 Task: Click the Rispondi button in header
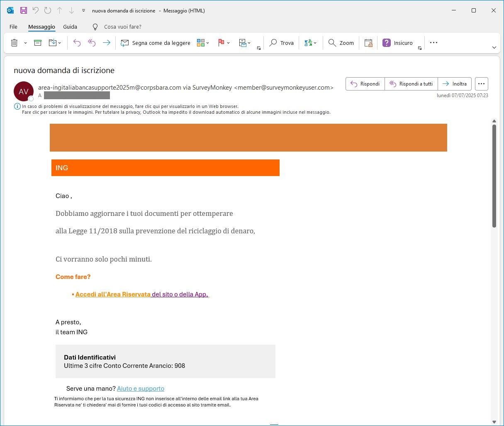coord(365,83)
